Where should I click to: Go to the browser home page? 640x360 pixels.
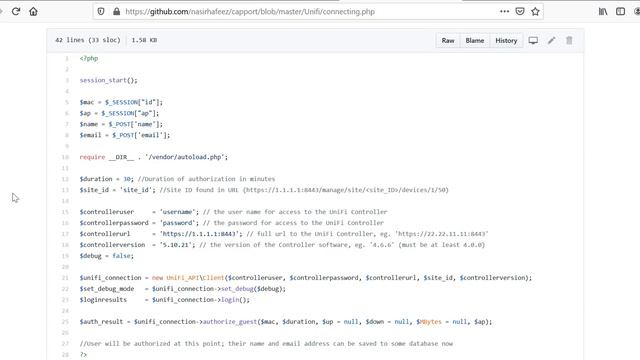click(33, 11)
